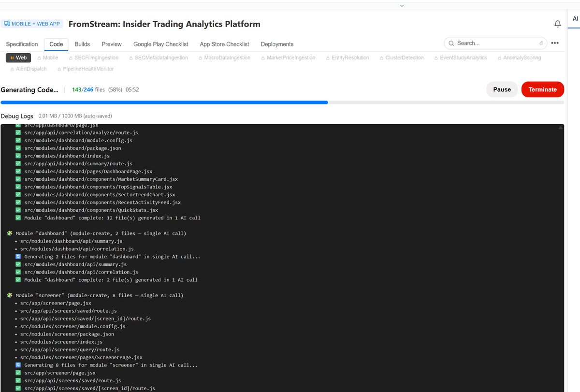Go to the Preview tab
The width and height of the screenshot is (580, 392).
click(112, 44)
